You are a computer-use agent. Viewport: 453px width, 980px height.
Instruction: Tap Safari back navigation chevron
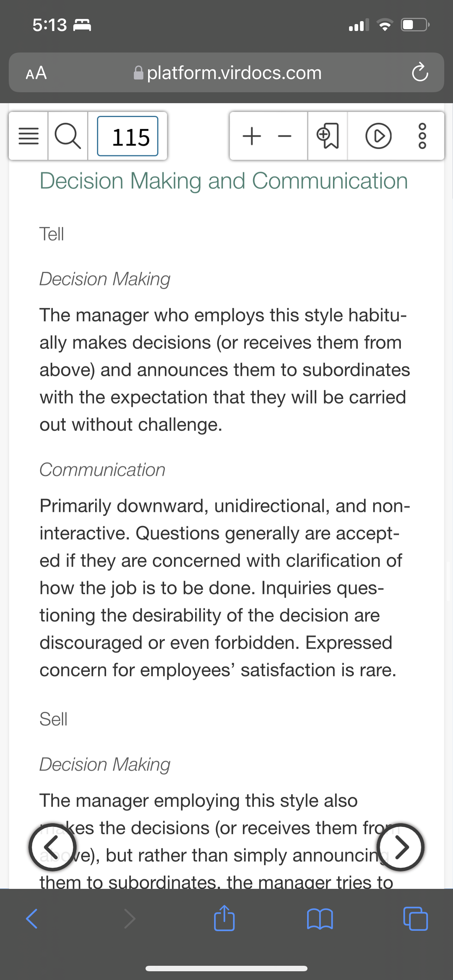click(x=32, y=919)
